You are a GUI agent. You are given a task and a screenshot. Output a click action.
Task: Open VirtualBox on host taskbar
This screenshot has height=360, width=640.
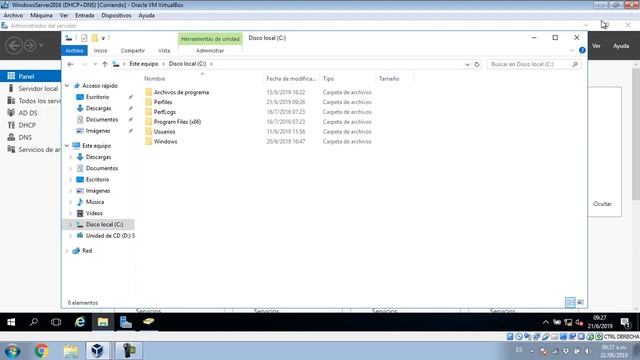[97, 351]
